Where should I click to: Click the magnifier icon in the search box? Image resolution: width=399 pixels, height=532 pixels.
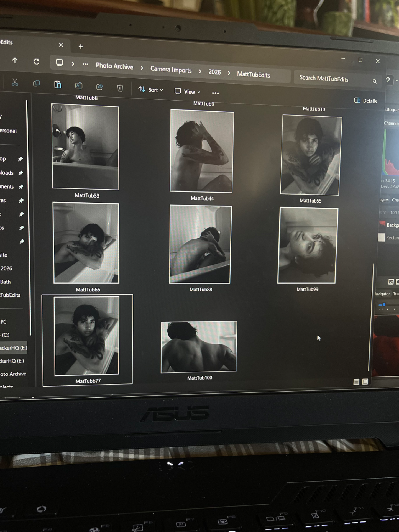374,81
